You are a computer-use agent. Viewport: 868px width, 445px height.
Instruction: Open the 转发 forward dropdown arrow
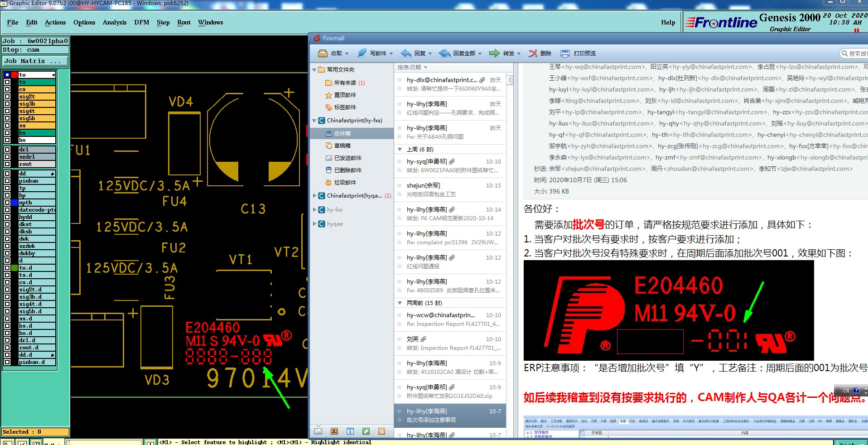point(519,54)
